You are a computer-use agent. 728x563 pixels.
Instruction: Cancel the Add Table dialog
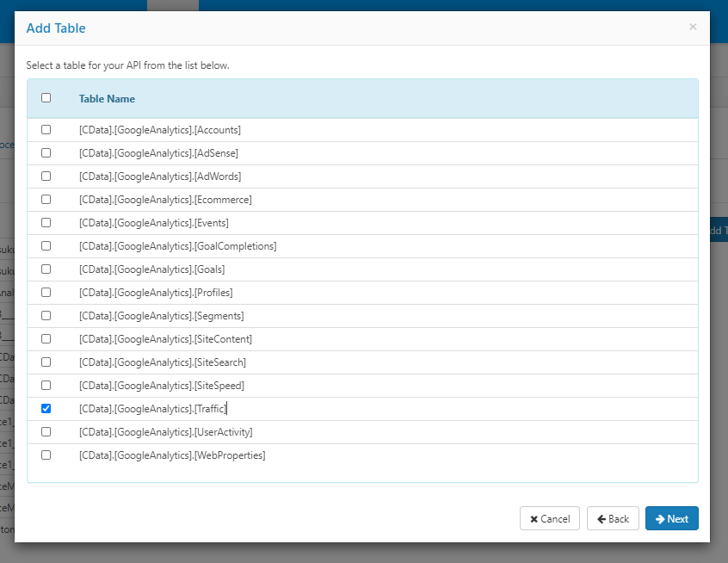click(x=550, y=518)
